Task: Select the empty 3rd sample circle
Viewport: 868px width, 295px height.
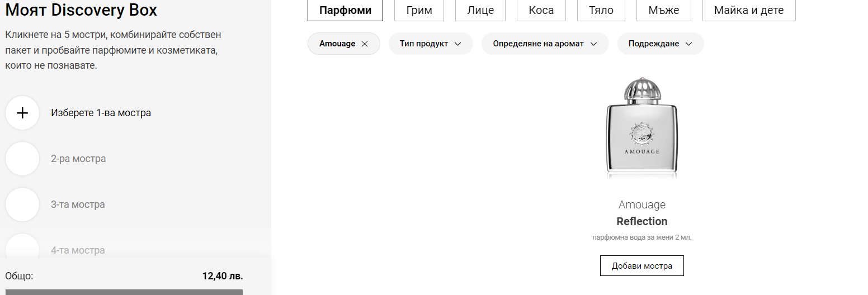Action: (x=22, y=204)
